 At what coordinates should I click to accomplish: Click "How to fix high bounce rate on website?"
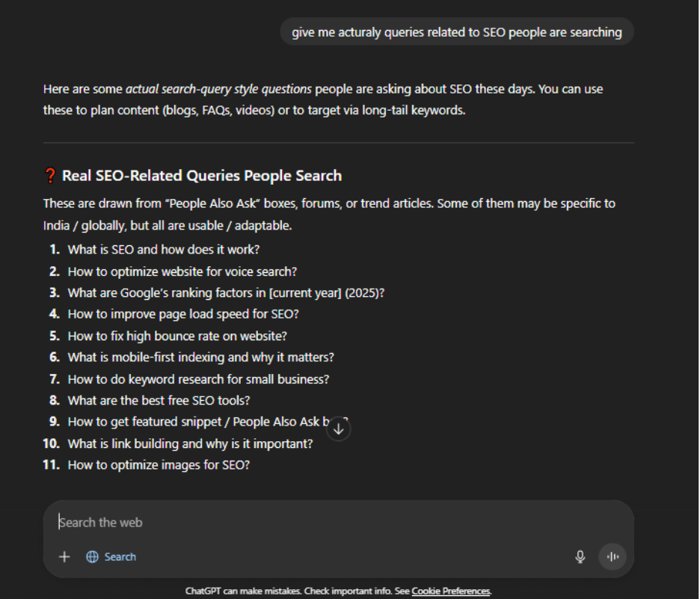coord(177,336)
